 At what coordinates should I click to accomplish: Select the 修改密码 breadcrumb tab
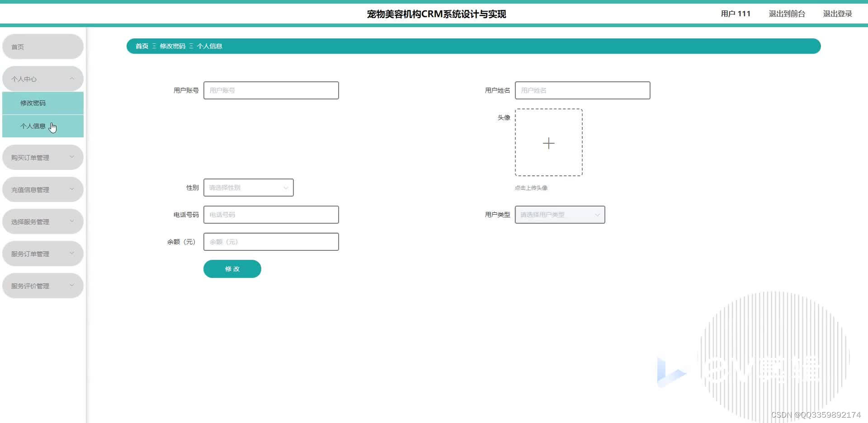point(172,46)
